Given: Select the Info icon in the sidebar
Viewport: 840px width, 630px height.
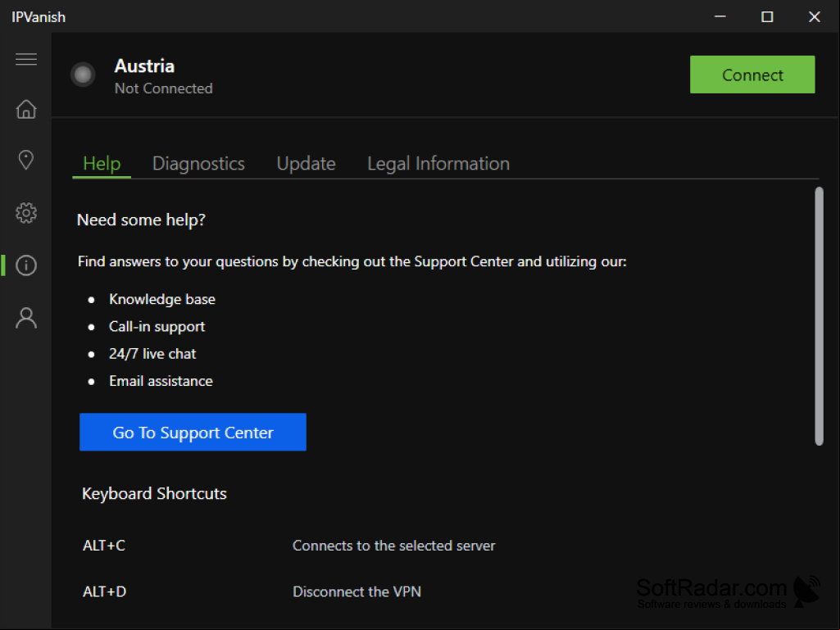Looking at the screenshot, I should [x=26, y=265].
